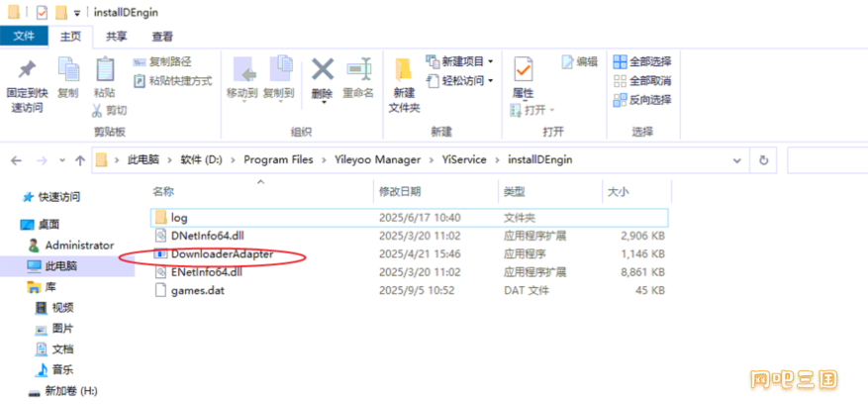Click the 重命名 rename icon
This screenshot has width=868, height=404.
tap(357, 70)
